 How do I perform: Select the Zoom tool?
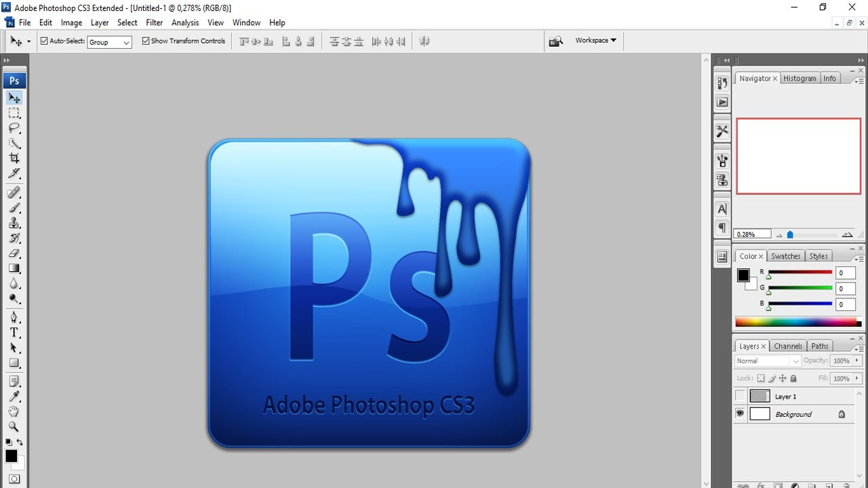click(14, 426)
